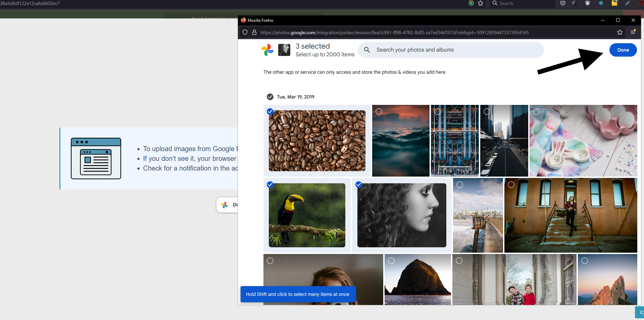Image resolution: width=644 pixels, height=320 pixels.
Task: Open site information via the padlock icon
Action: (x=254, y=33)
